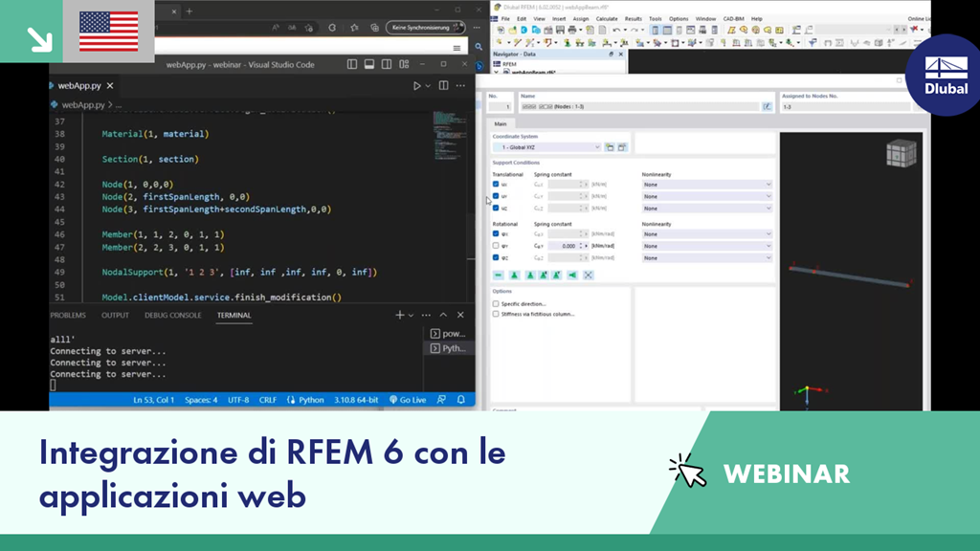This screenshot has height=551, width=980.
Task: Open the RFEM File menu
Action: pyautogui.click(x=505, y=19)
